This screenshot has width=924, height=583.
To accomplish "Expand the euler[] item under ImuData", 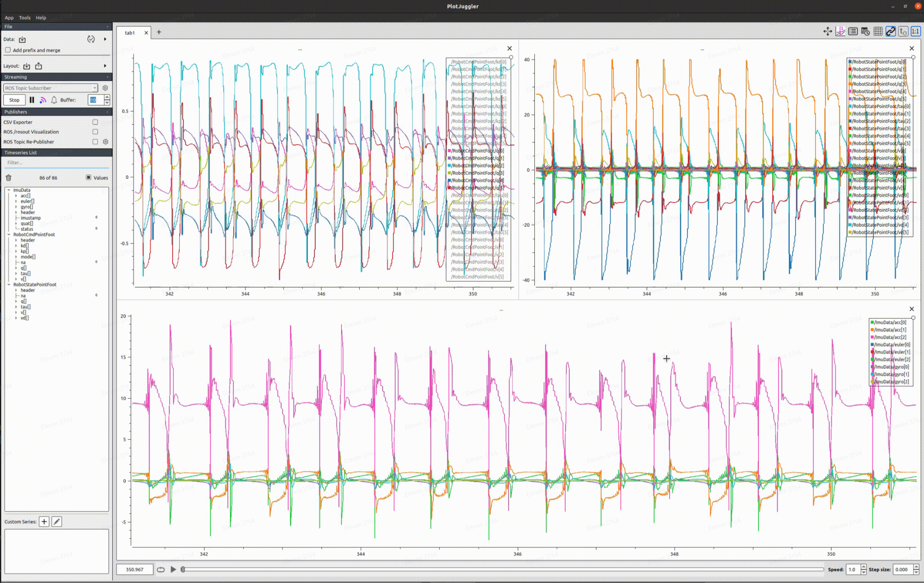I will click(x=16, y=201).
